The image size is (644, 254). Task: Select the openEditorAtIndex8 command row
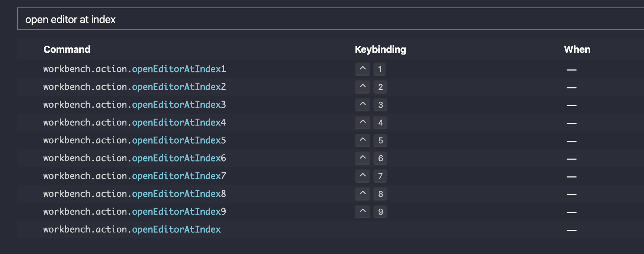pyautogui.click(x=135, y=194)
